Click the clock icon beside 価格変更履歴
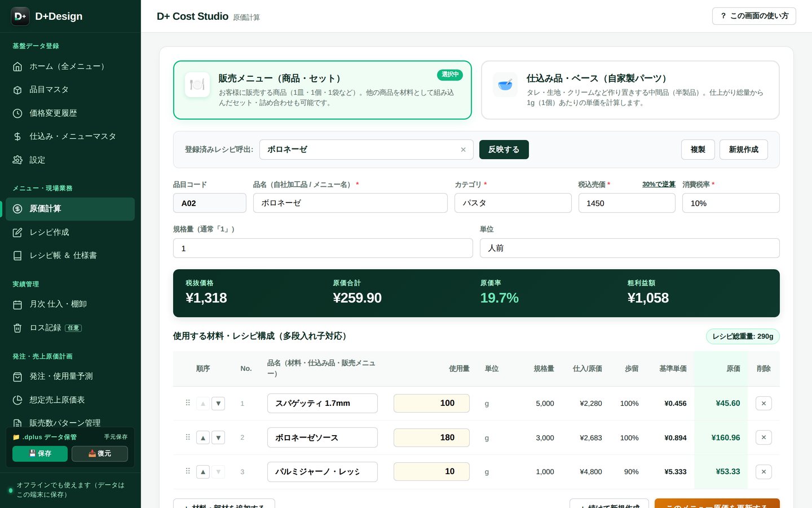Image resolution: width=812 pixels, height=508 pixels. click(17, 113)
